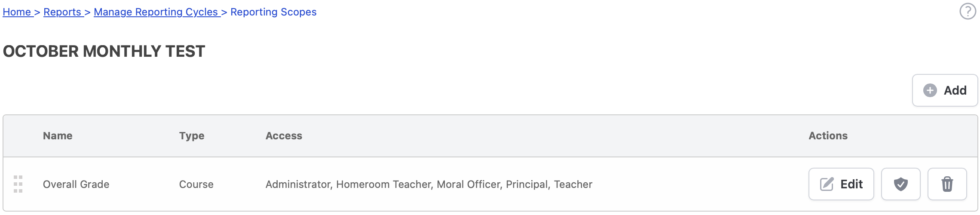The width and height of the screenshot is (980, 215).
Task: Grab the drag handle beside Overall Grade
Action: pos(18,184)
